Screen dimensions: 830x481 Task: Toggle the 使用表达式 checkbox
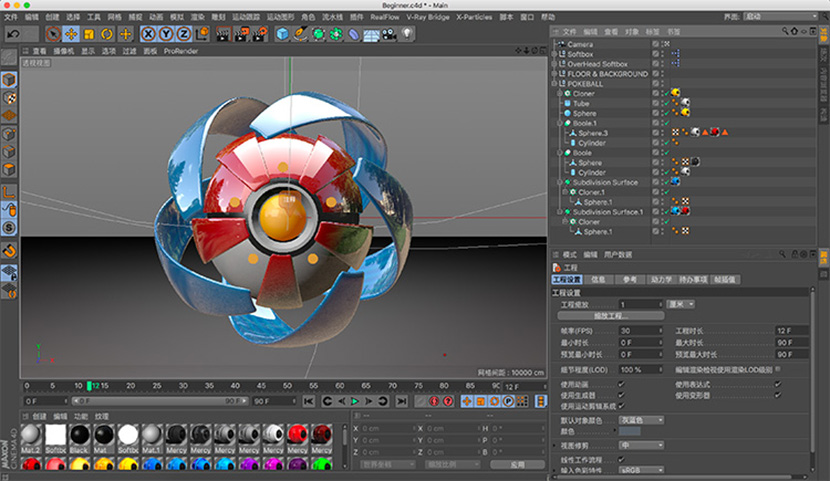click(778, 384)
